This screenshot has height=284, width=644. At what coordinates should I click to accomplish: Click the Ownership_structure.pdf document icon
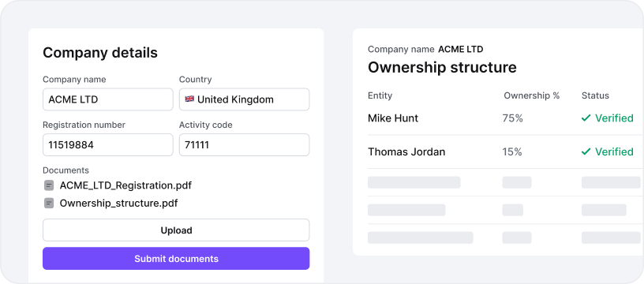[x=49, y=204]
